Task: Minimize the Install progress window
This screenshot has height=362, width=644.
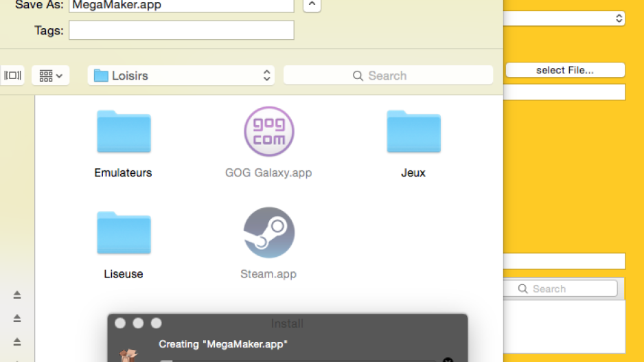Action: (x=138, y=323)
